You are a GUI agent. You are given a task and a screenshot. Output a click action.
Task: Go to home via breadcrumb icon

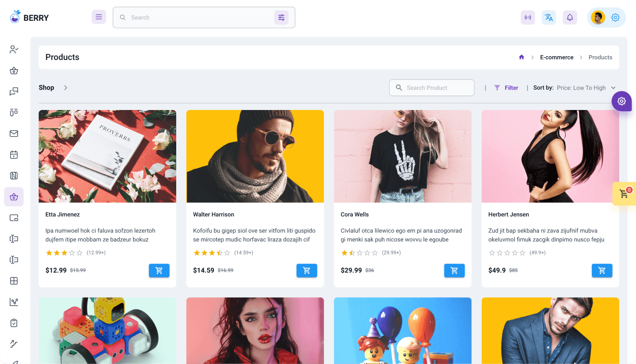(x=522, y=57)
